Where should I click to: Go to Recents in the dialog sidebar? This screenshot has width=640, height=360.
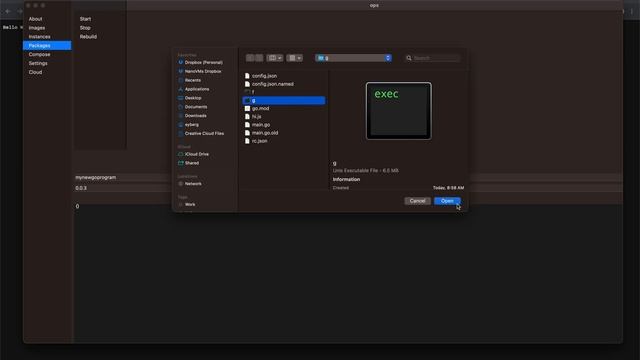tap(192, 80)
